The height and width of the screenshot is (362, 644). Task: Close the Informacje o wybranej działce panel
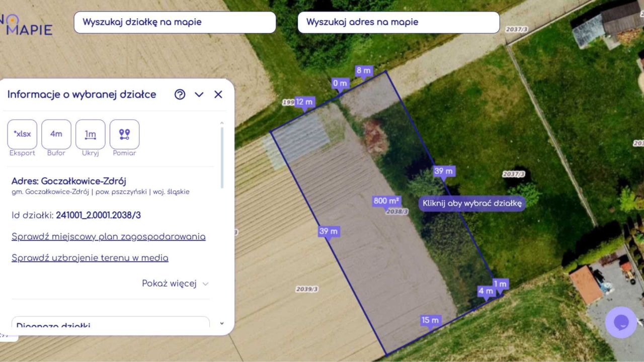218,95
